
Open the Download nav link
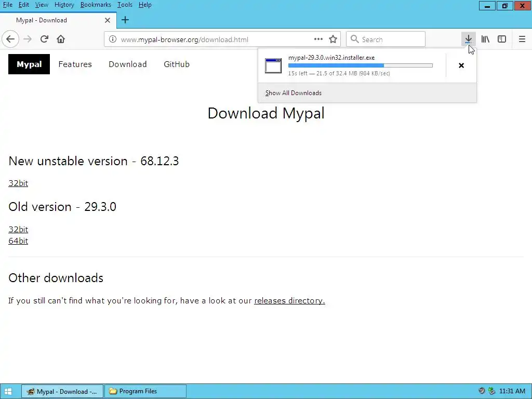click(x=128, y=64)
